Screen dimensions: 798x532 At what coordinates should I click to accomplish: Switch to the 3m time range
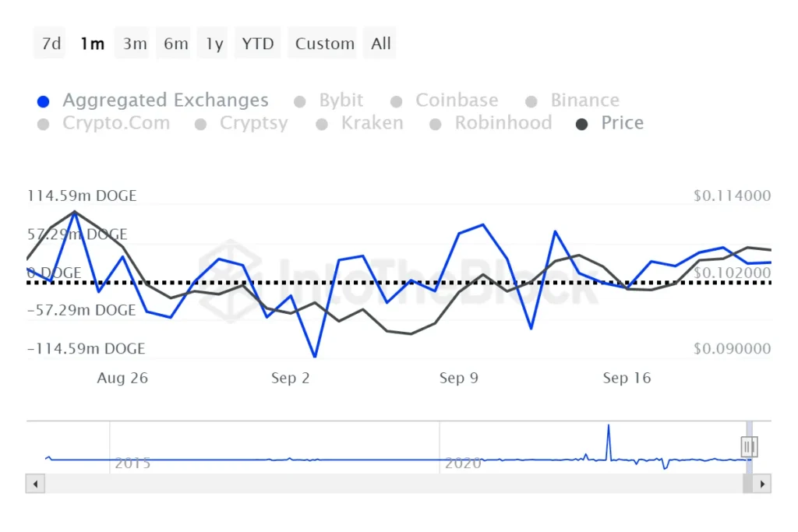click(132, 43)
